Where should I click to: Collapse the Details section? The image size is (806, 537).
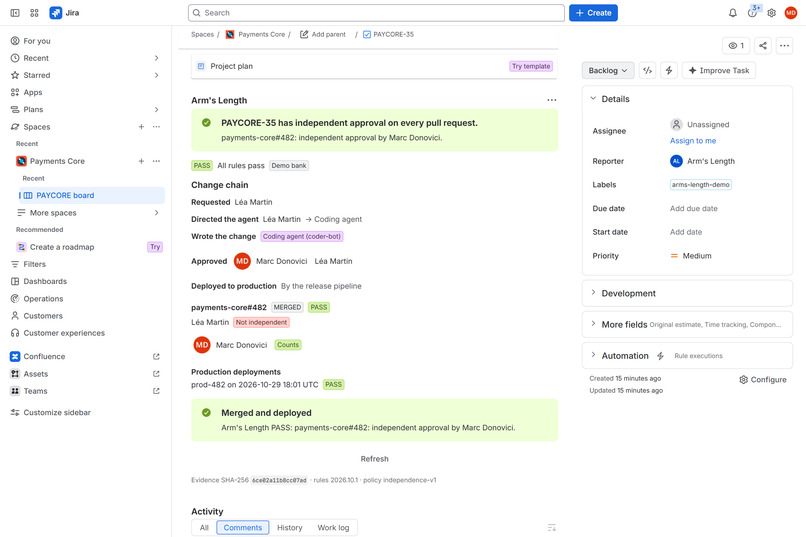[593, 98]
